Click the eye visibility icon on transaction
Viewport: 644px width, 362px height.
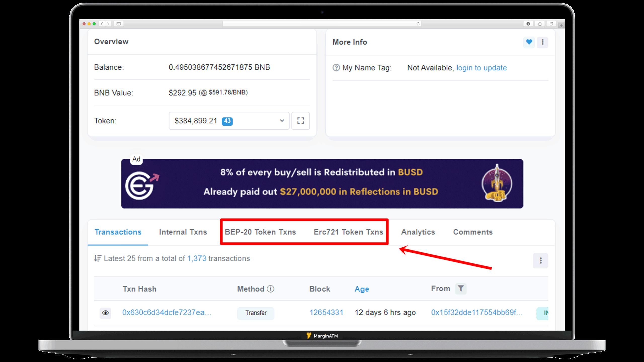tap(105, 312)
